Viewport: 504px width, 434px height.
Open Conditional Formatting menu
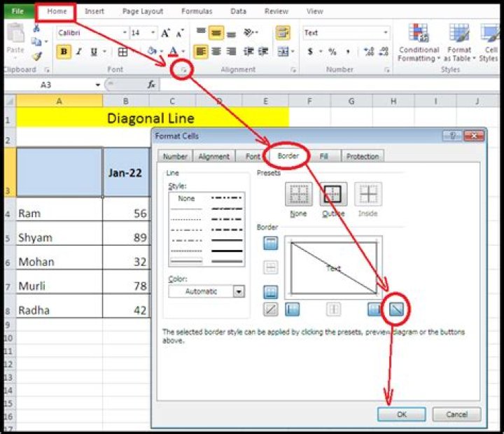(x=419, y=43)
